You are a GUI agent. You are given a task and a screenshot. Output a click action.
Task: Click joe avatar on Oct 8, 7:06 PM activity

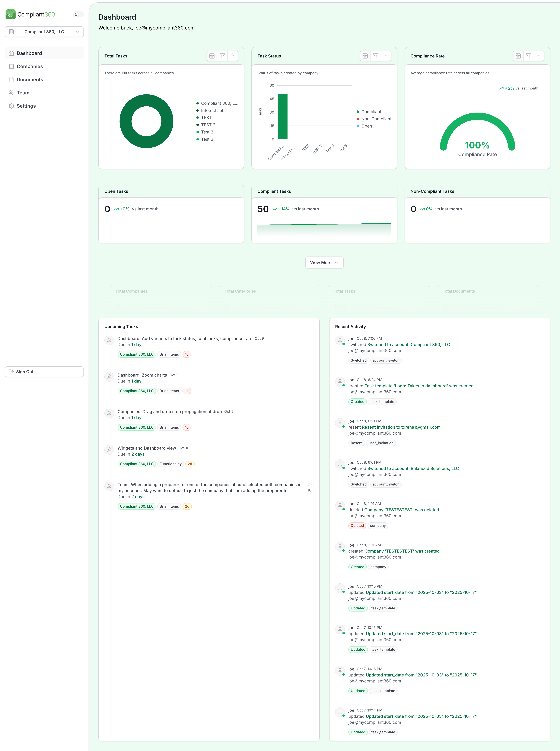point(340,340)
